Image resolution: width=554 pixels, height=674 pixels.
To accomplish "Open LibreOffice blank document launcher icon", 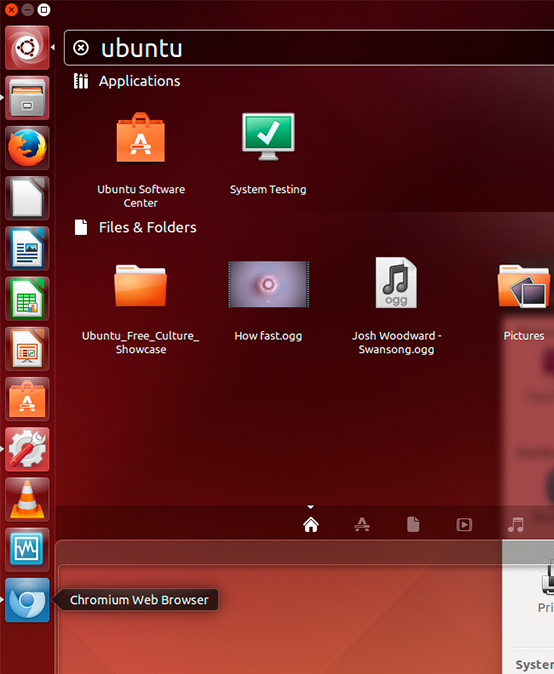I will [27, 198].
